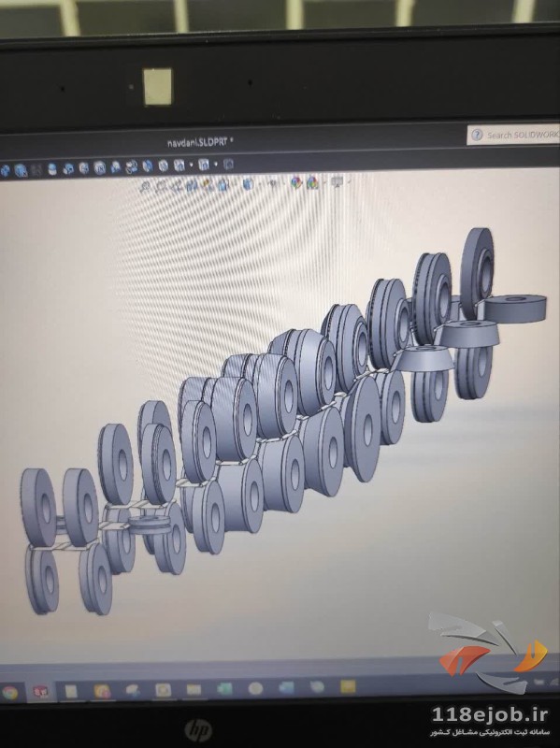Image resolution: width=560 pixels, height=748 pixels.
Task: Click the Zoom to Fit magnifier icon
Action: 145,186
